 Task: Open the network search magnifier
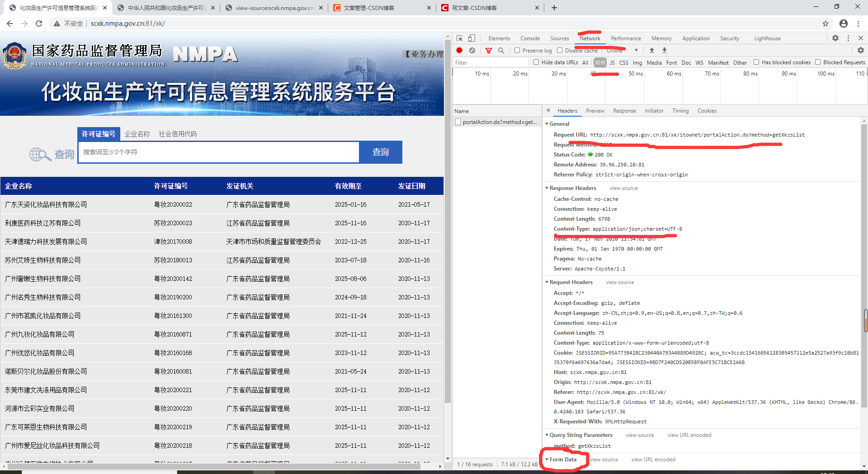pyautogui.click(x=501, y=50)
